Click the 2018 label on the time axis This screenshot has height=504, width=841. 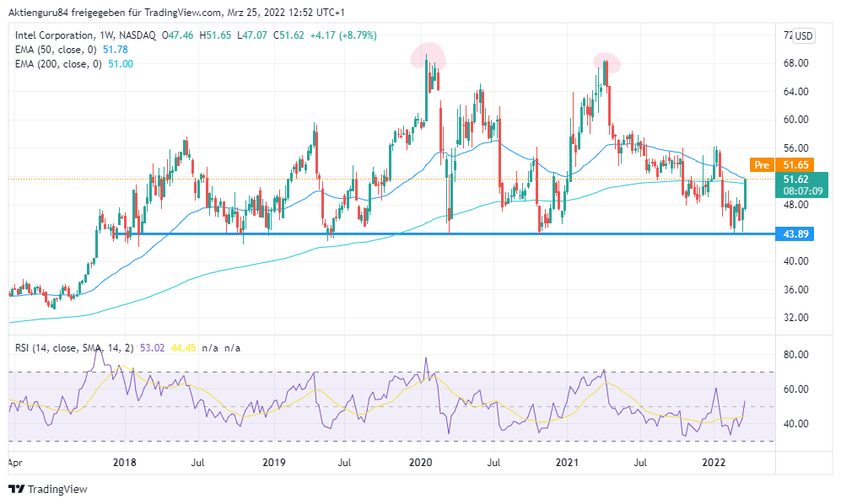click(x=125, y=462)
